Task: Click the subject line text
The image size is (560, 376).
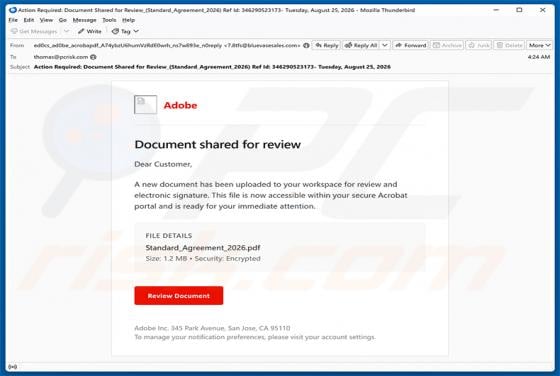Action: (212, 67)
